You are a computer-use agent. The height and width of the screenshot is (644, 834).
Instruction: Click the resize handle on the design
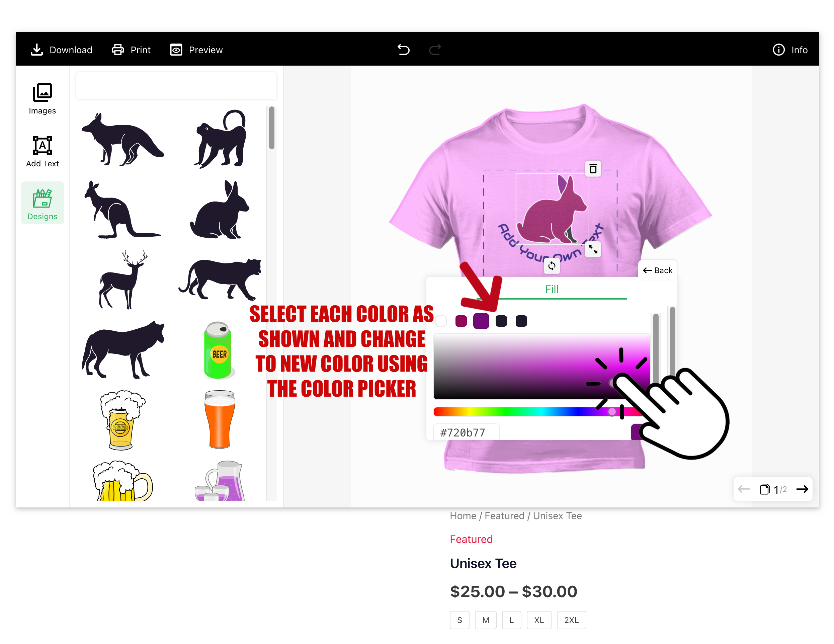(x=593, y=249)
